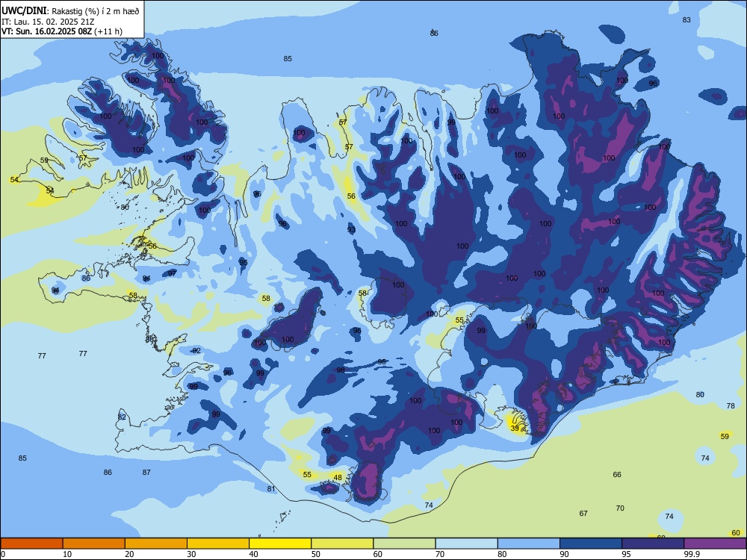The width and height of the screenshot is (747, 560).
Task: Click the '99.9' legend tick label
Action: pos(691,554)
